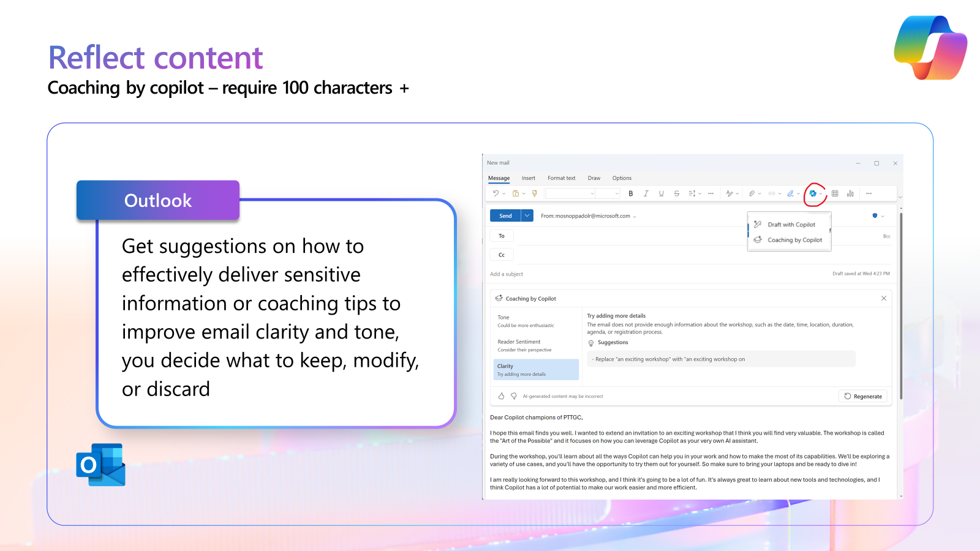Click the Regenerate button
Image resolution: width=980 pixels, height=551 pixels.
click(x=863, y=396)
